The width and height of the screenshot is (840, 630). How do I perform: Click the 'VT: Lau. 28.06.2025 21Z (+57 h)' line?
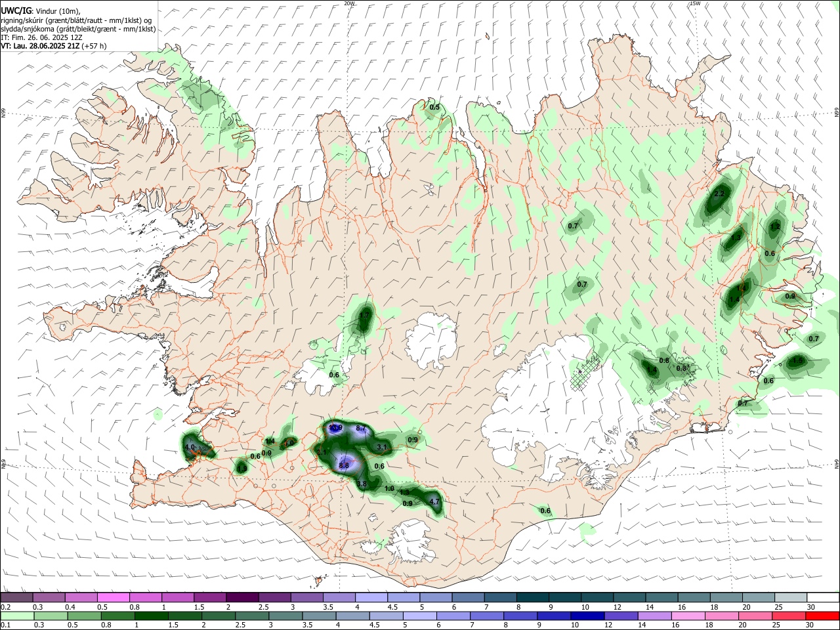pos(54,46)
